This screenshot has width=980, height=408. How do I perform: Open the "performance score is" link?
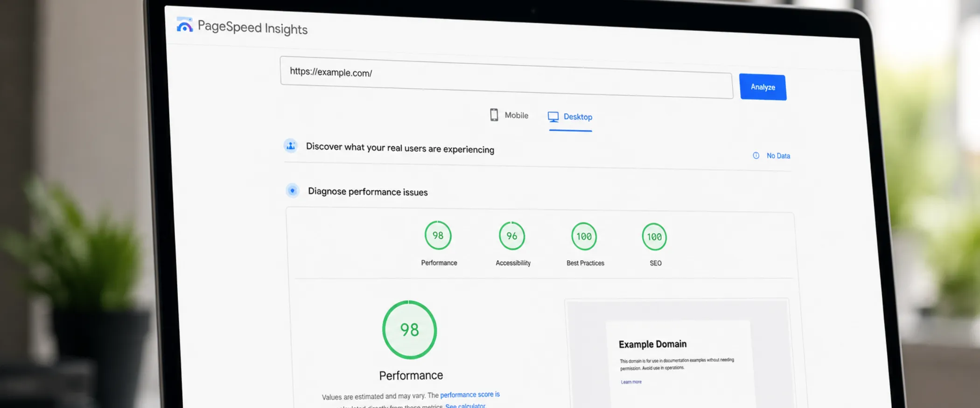point(470,394)
